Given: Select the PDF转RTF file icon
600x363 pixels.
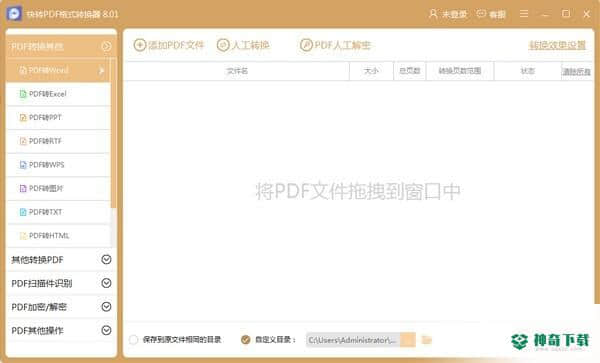Looking at the screenshot, I should (x=23, y=142).
